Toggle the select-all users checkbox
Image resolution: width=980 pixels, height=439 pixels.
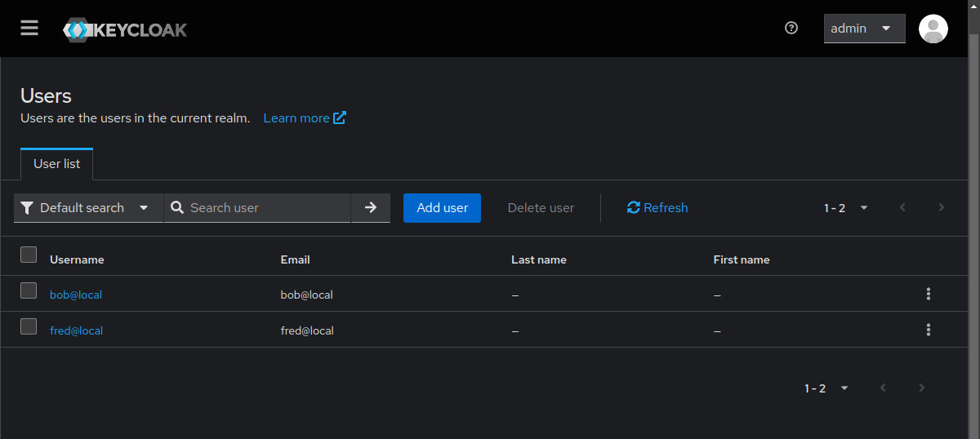click(29, 255)
